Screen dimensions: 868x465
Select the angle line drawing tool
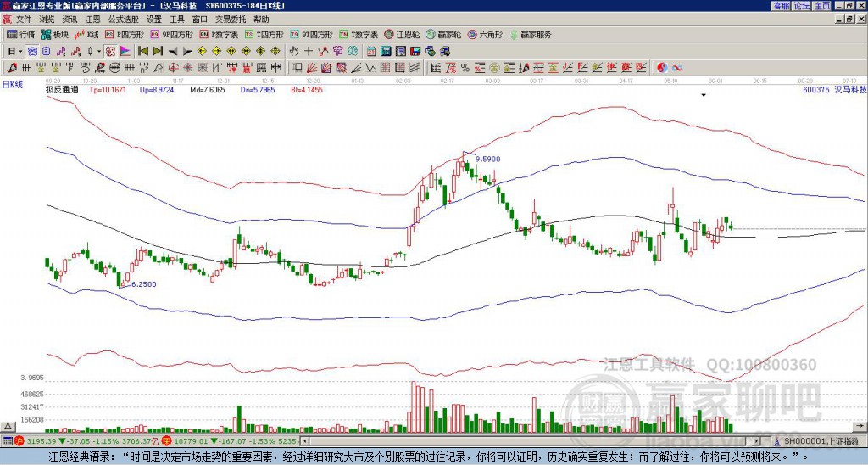click(x=357, y=68)
